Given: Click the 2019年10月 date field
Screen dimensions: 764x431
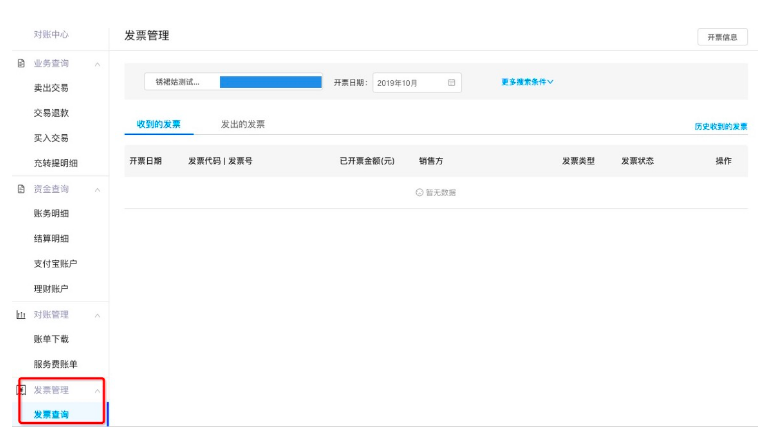Looking at the screenshot, I should [x=417, y=83].
